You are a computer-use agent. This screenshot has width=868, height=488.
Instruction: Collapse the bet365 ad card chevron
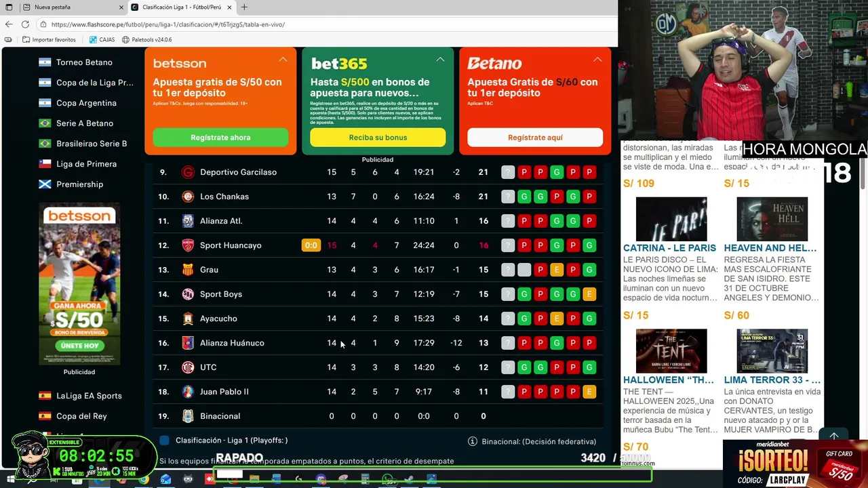[440, 60]
